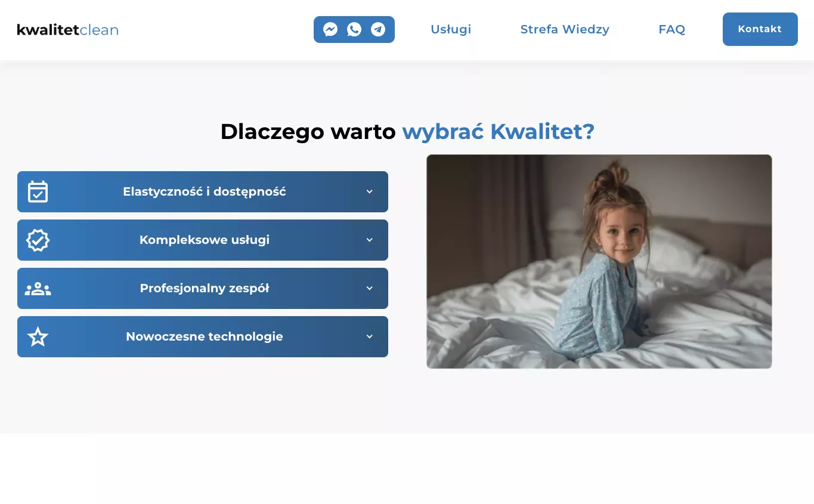Click the team people icon

[38, 289]
